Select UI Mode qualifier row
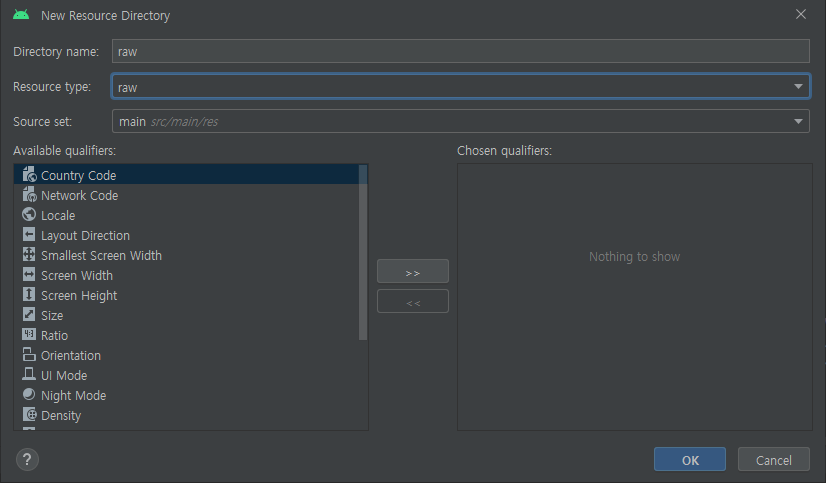Viewport: 826px width, 483px height. click(x=186, y=375)
